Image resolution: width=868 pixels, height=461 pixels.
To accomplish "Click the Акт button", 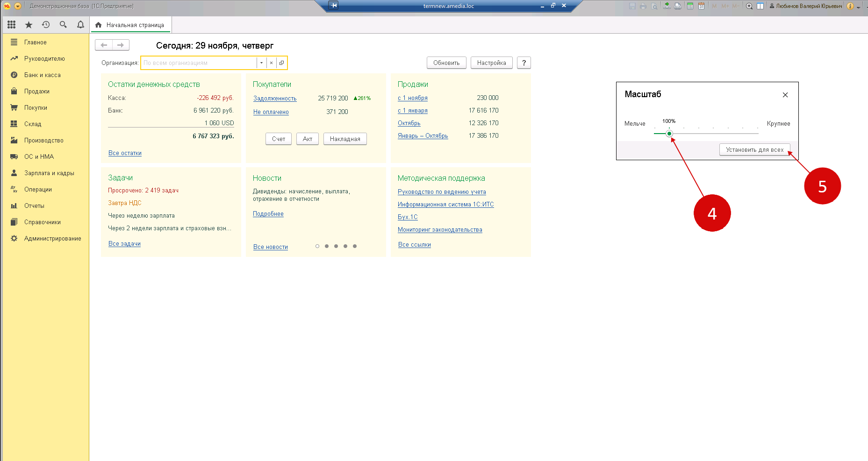I will [x=308, y=139].
